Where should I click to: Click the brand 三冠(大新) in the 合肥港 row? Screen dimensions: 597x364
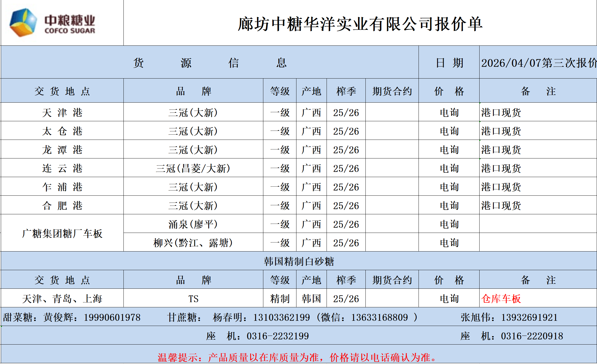point(193,206)
